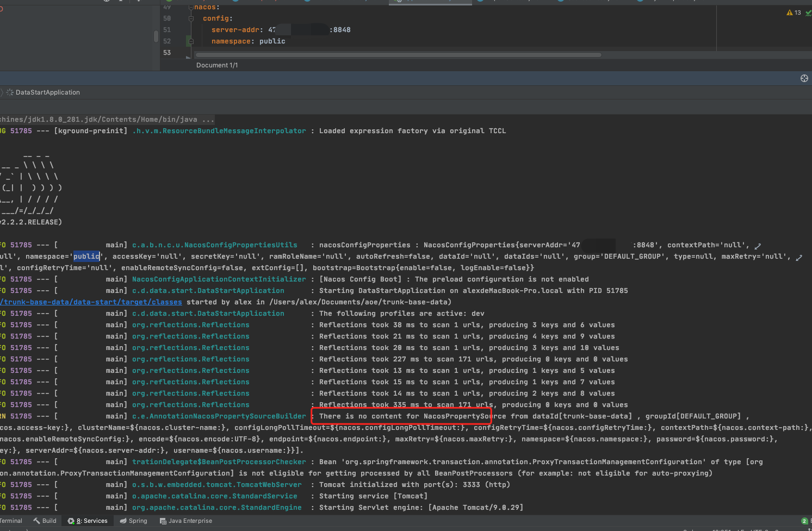The height and width of the screenshot is (531, 812).
Task: Click BeanPostProcessorChecker logger name in console
Action: 219,462
